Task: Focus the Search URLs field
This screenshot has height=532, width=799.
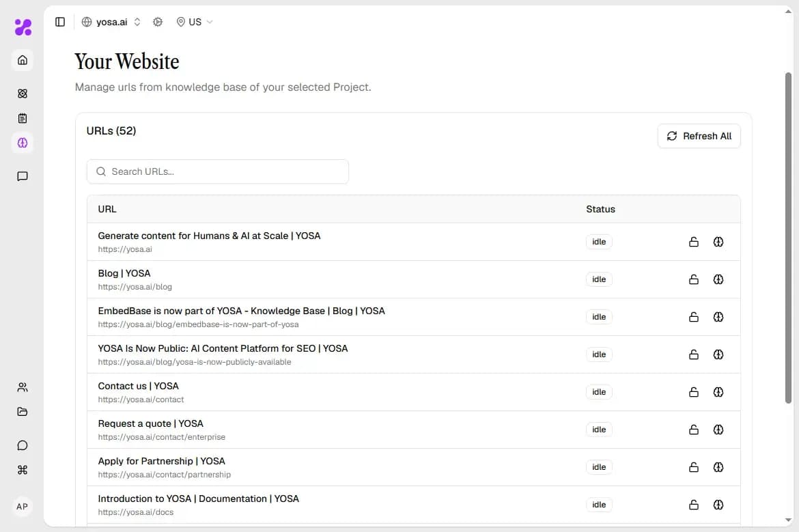Action: coord(218,171)
